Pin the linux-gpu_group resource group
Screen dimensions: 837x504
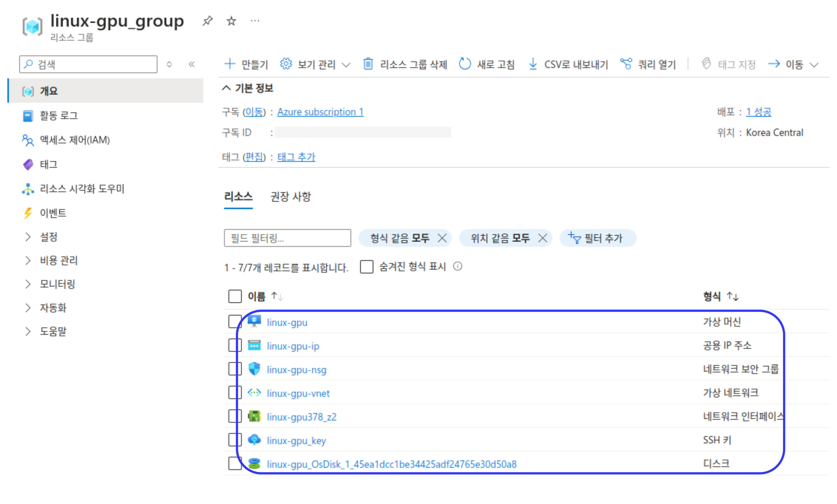point(207,21)
